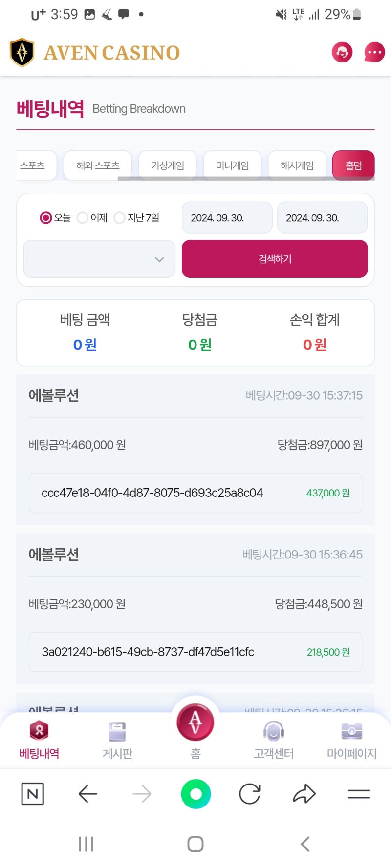Open the chat bubble message icon

[x=375, y=52]
